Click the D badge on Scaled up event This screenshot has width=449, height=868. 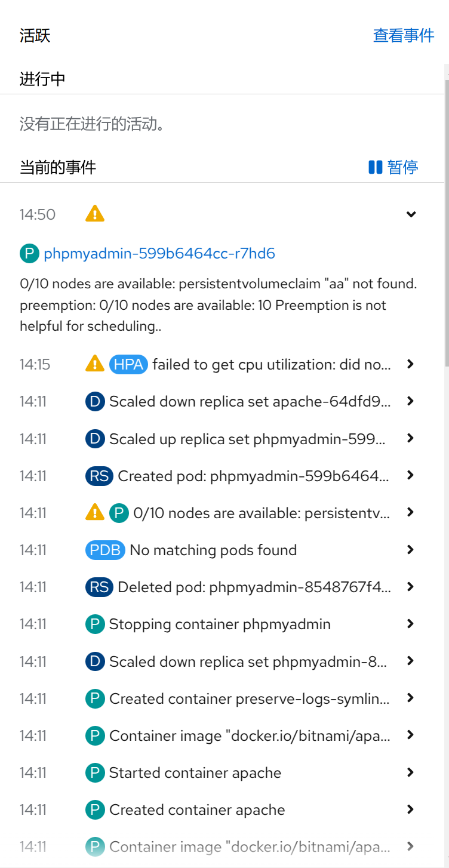tap(95, 439)
